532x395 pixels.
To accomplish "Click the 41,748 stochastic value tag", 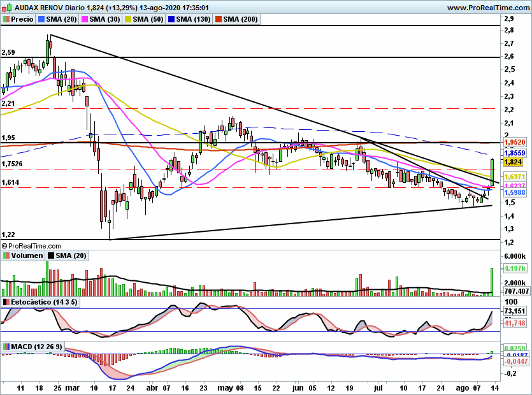I will [x=515, y=323].
